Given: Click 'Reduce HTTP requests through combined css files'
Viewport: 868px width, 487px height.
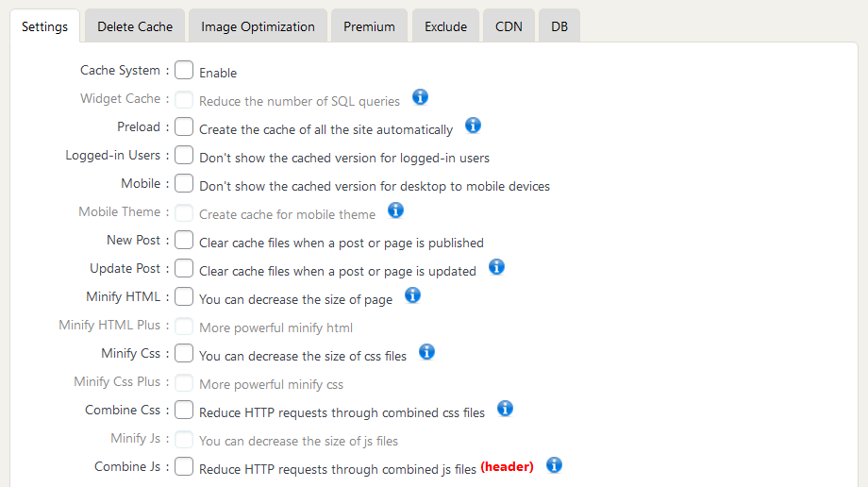Looking at the screenshot, I should (342, 412).
